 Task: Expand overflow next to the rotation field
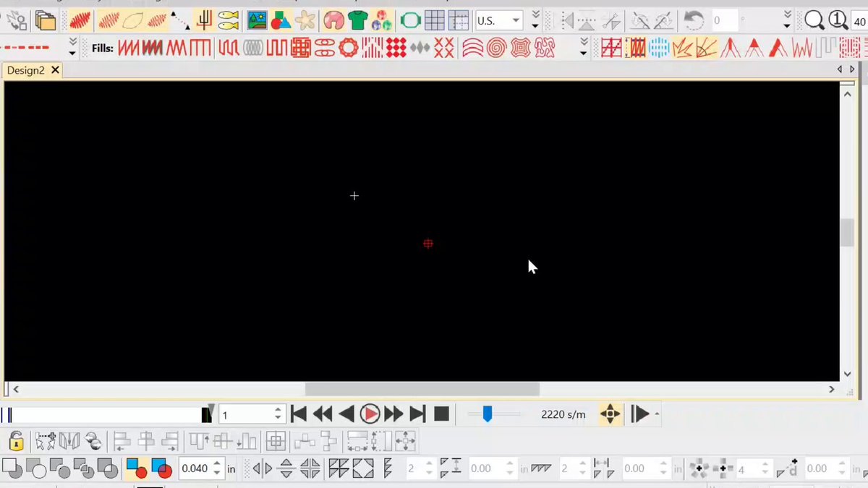pyautogui.click(x=787, y=20)
